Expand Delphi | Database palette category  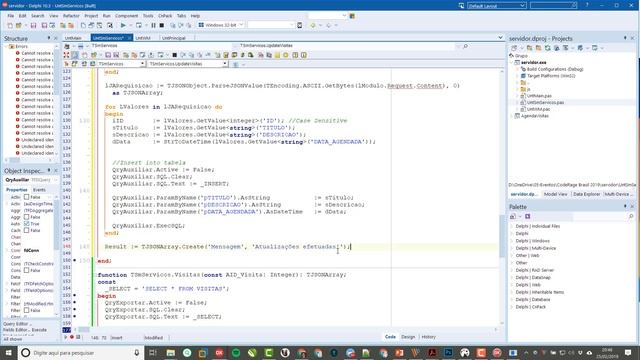pyautogui.click(x=512, y=300)
